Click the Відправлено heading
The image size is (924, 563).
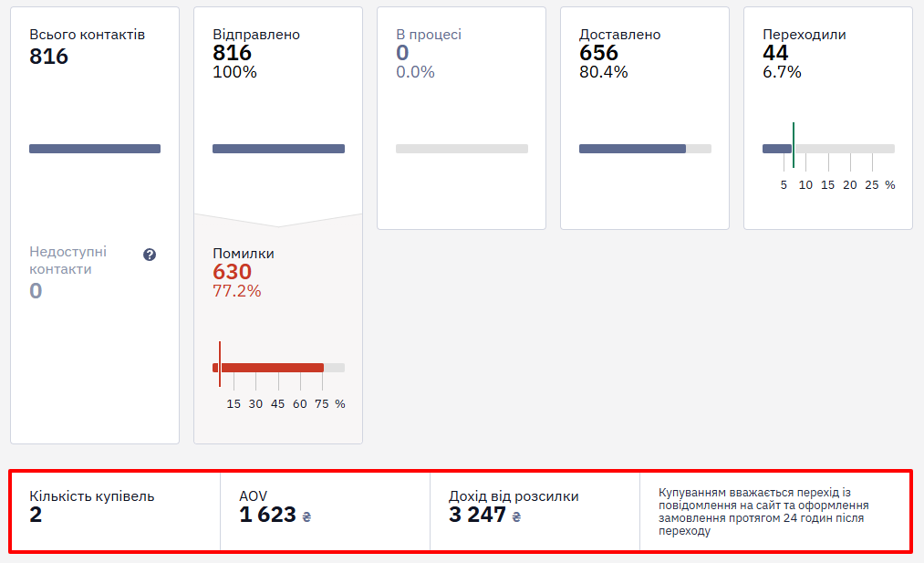point(256,35)
